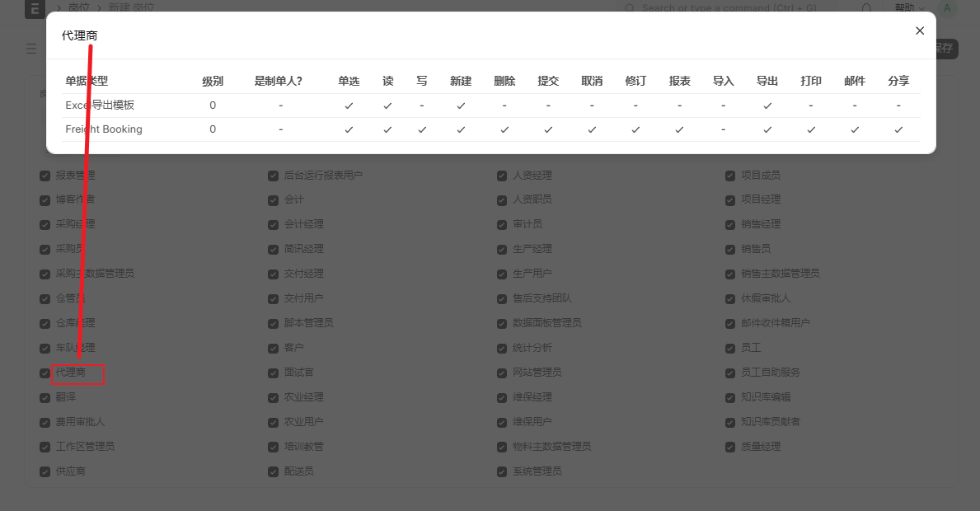Click the 导出 checkmark for Excel 导出模板
980x511 pixels.
(x=767, y=105)
